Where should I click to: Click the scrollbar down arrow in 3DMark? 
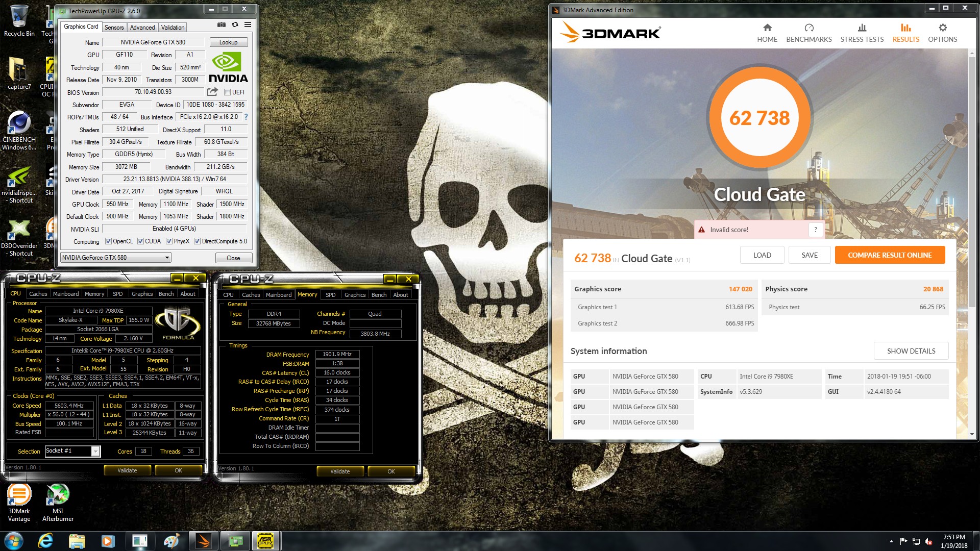(x=971, y=434)
